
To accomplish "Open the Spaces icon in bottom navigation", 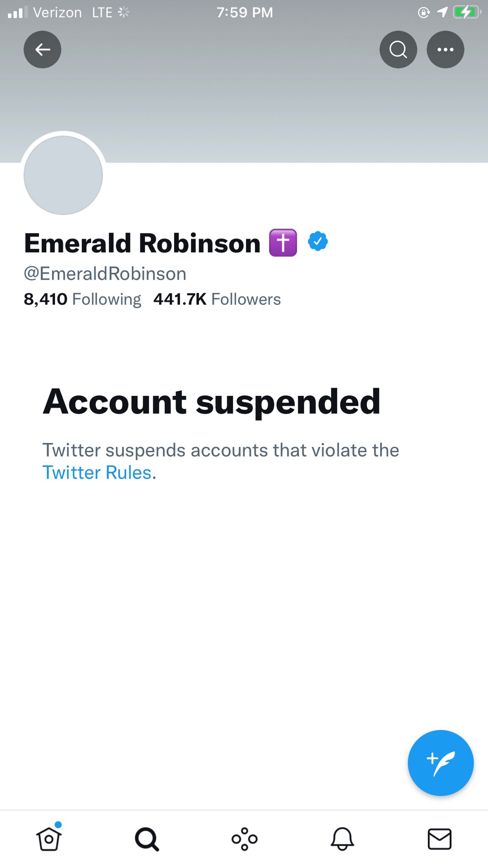I will (x=244, y=838).
